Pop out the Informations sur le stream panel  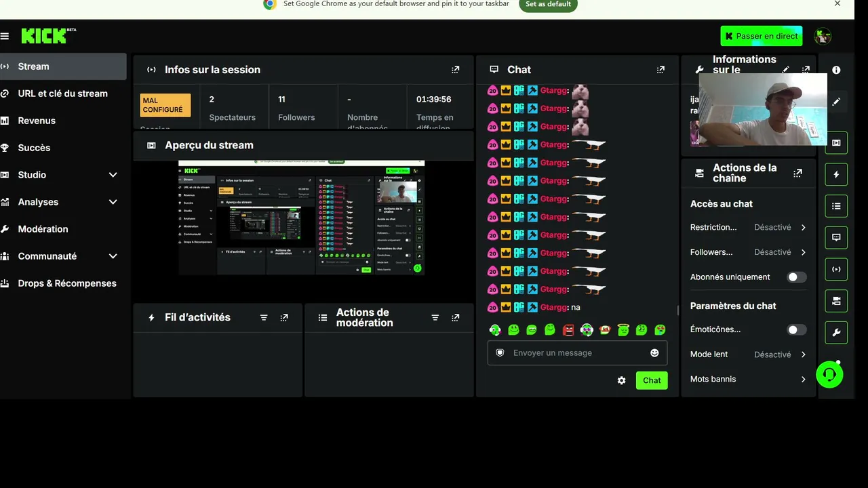tap(806, 69)
